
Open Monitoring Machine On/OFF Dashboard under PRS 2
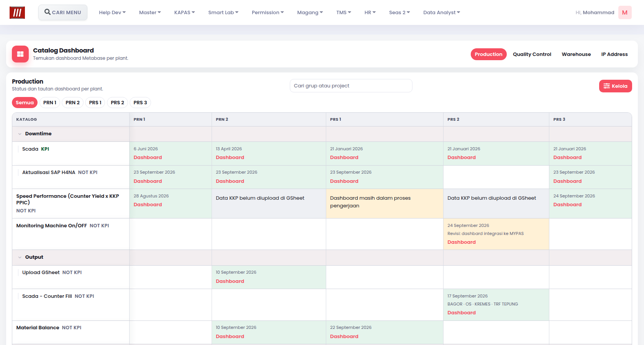tap(462, 242)
